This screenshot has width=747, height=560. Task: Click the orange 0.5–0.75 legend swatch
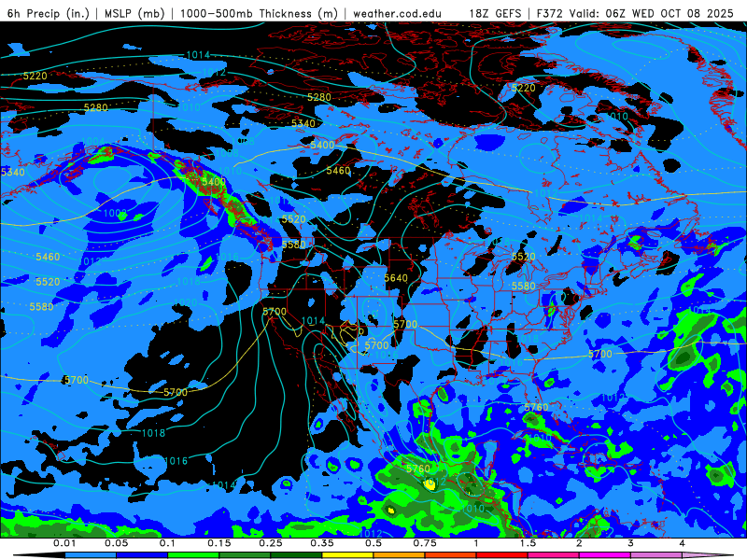point(400,555)
